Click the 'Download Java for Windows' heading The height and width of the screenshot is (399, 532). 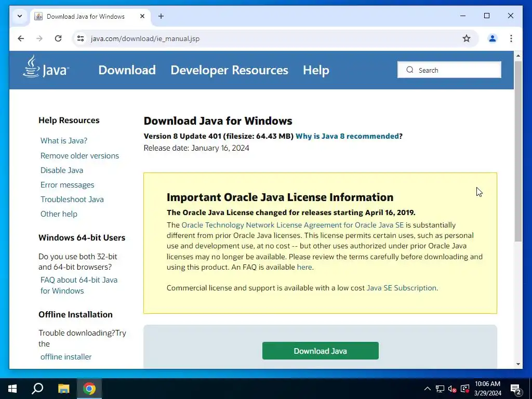click(x=218, y=121)
